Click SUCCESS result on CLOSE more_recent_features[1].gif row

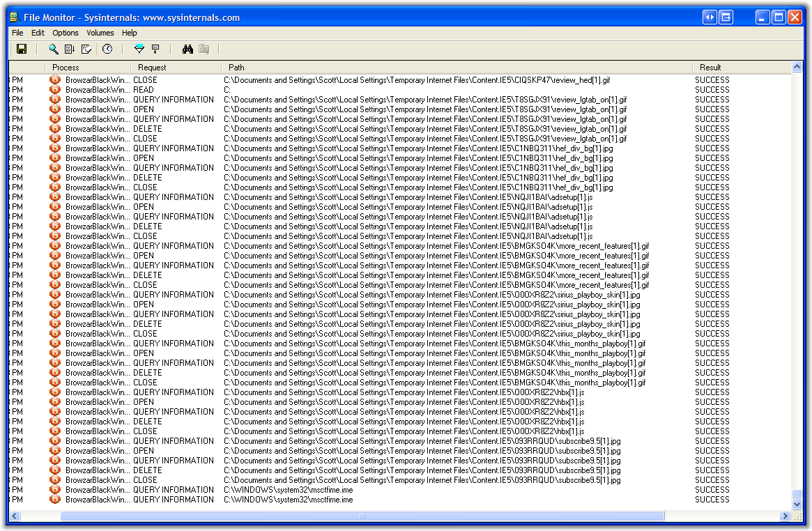tap(712, 284)
